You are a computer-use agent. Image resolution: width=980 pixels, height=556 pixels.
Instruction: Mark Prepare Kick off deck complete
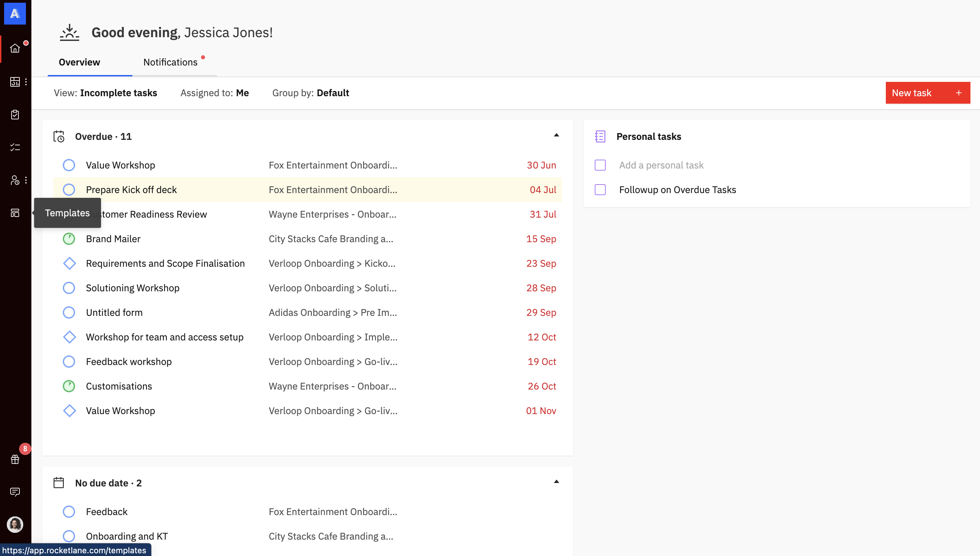pos(69,190)
